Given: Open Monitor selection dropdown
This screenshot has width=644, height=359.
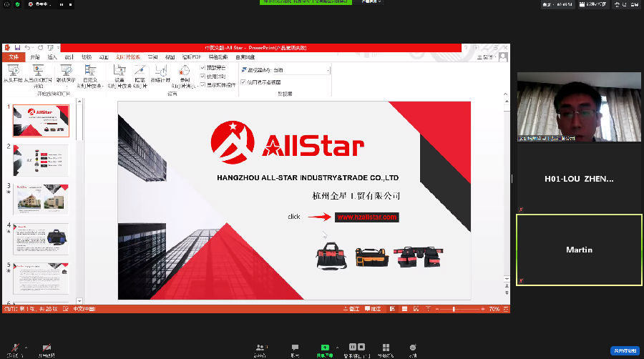Looking at the screenshot, I should point(300,70).
